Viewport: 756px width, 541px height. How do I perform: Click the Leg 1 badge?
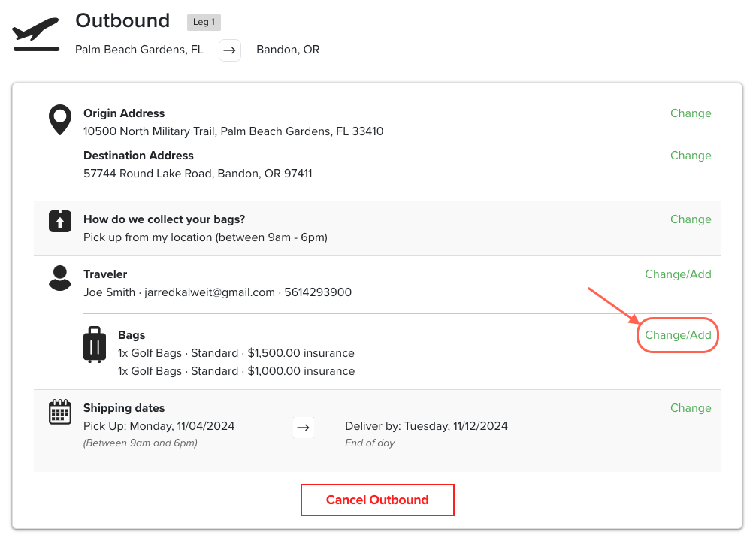coord(204,23)
